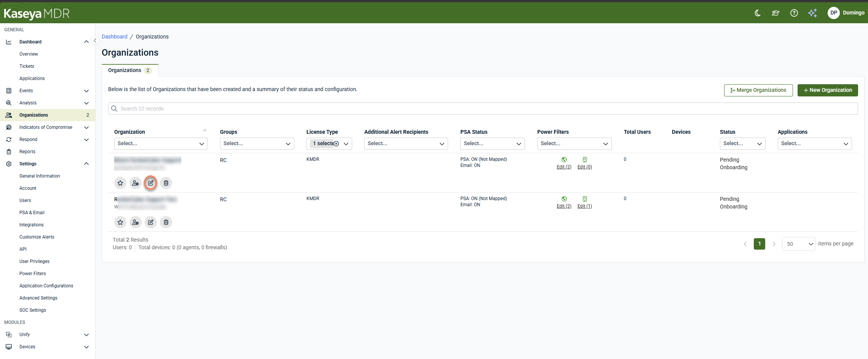Click the Dashboard chart icon in sidebar
The width and height of the screenshot is (868, 359).
(x=9, y=42)
